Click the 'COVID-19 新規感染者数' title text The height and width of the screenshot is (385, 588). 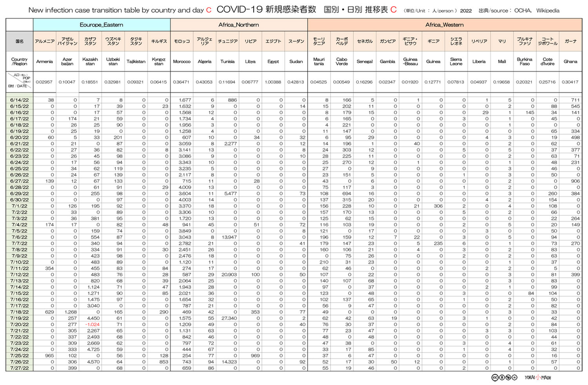pyautogui.click(x=267, y=9)
